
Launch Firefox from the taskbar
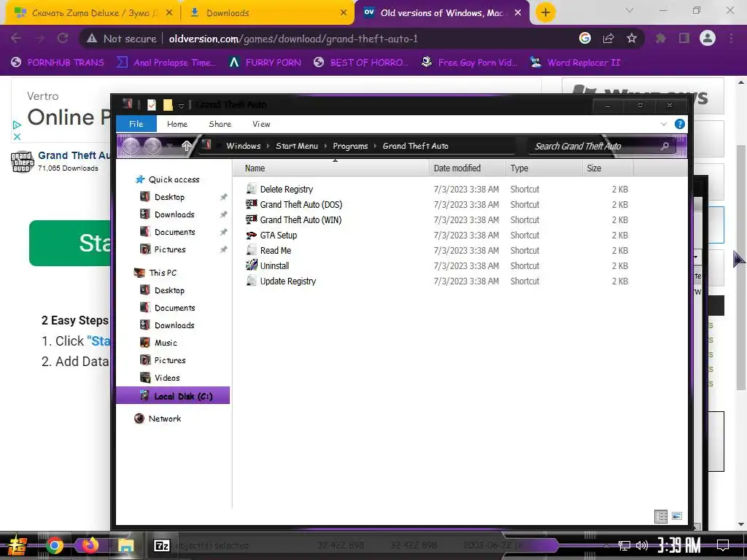(x=90, y=545)
